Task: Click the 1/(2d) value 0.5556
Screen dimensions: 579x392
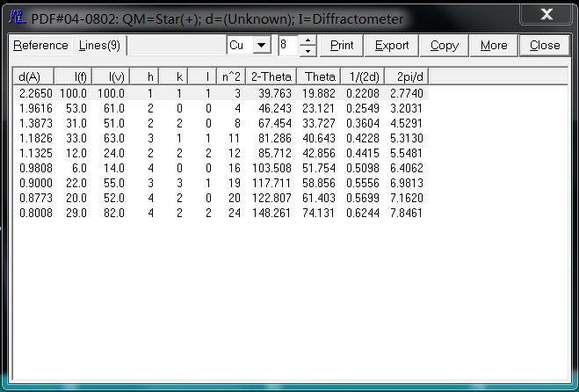Action: [x=363, y=183]
